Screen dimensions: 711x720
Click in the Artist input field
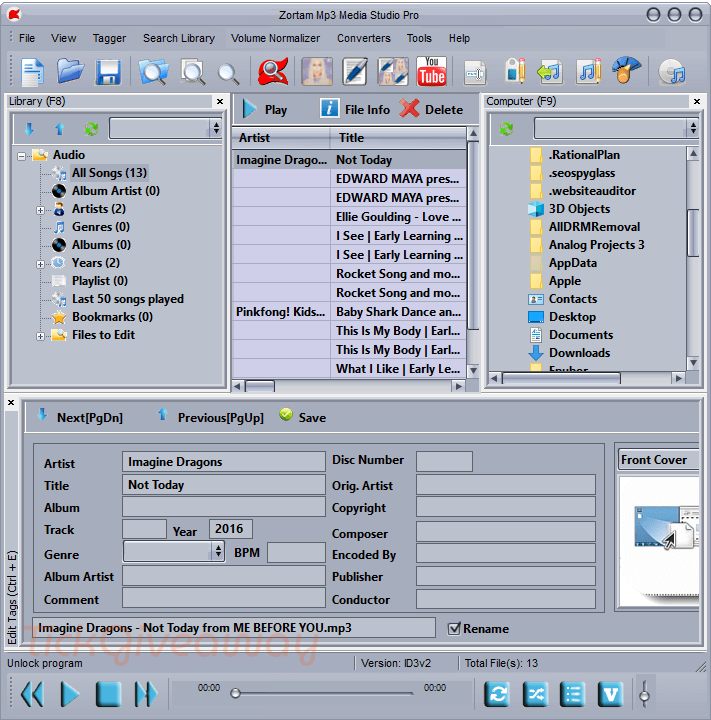pos(224,461)
